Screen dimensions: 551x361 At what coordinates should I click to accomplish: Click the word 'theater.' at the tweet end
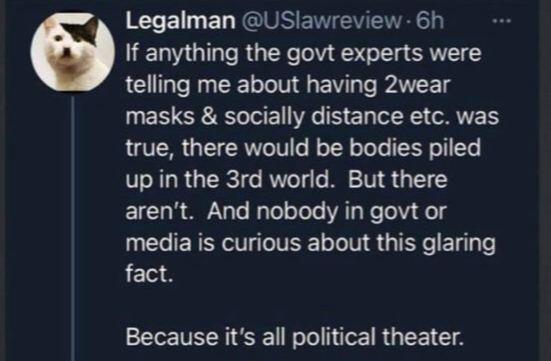(x=423, y=336)
